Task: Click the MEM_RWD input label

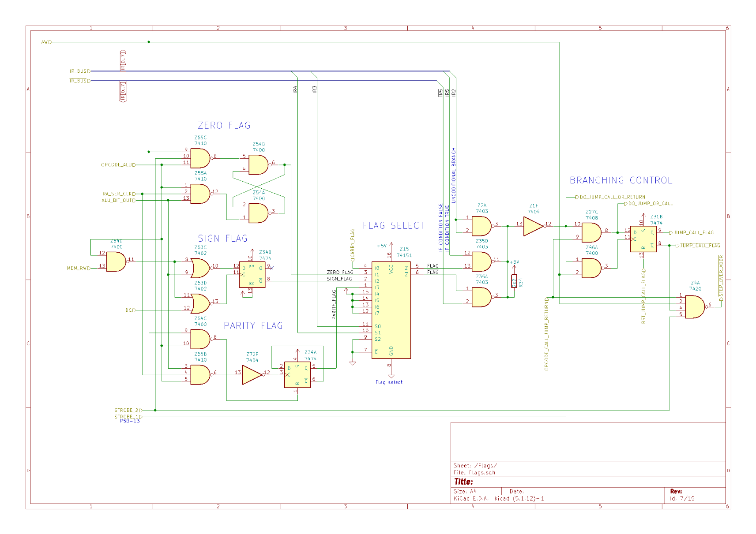Action: pyautogui.click(x=78, y=268)
